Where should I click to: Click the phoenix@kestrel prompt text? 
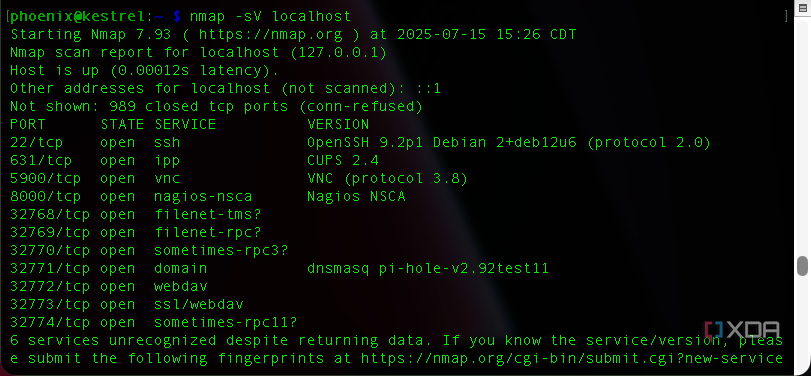point(78,17)
